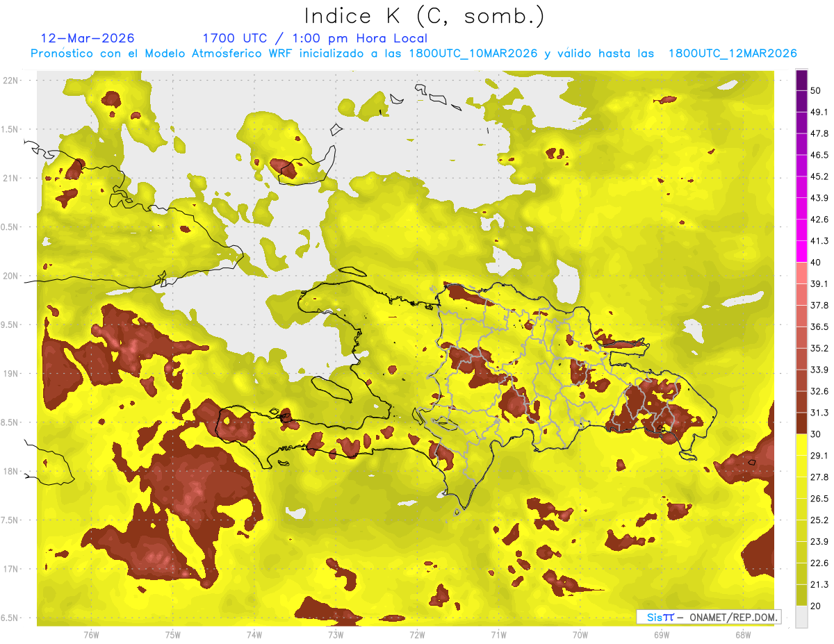Click the latitude label "19N"
The image size is (834, 644).
[11, 374]
